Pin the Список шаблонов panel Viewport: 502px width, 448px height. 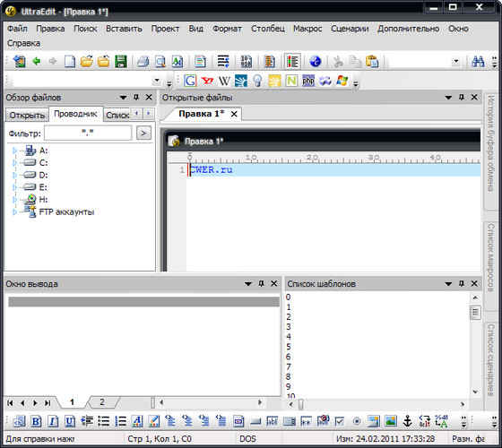click(x=462, y=283)
